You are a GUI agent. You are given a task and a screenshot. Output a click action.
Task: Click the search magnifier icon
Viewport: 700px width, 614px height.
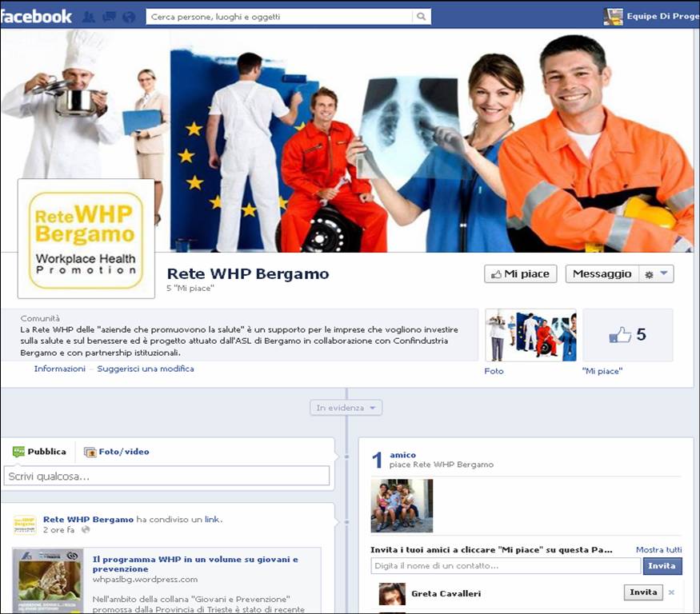click(421, 17)
